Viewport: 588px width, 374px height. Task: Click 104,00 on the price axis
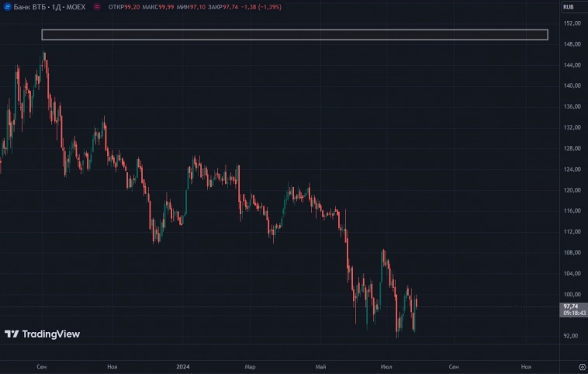pyautogui.click(x=572, y=273)
